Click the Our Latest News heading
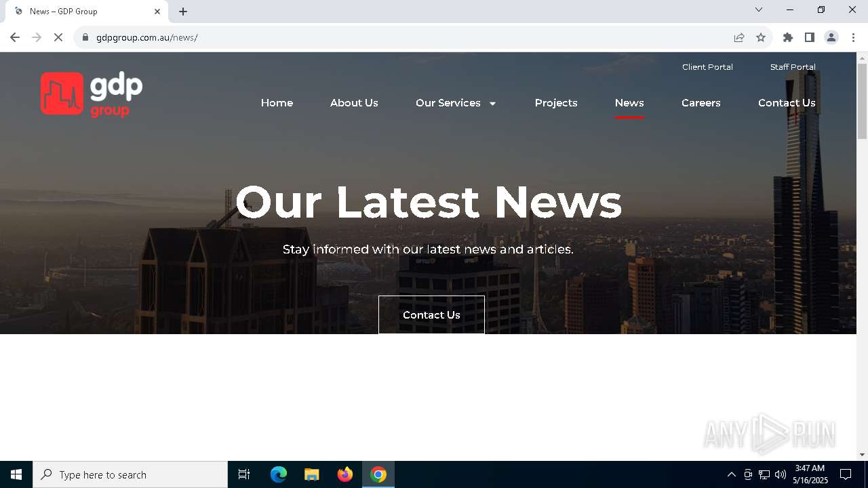The height and width of the screenshot is (488, 868). 429,202
